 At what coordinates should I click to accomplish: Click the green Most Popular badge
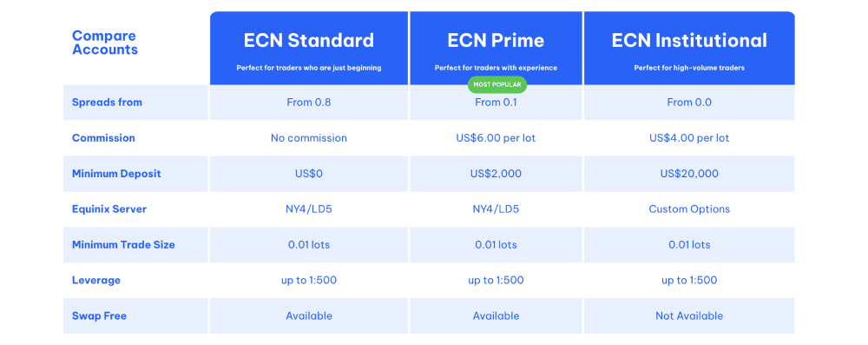[x=497, y=84]
